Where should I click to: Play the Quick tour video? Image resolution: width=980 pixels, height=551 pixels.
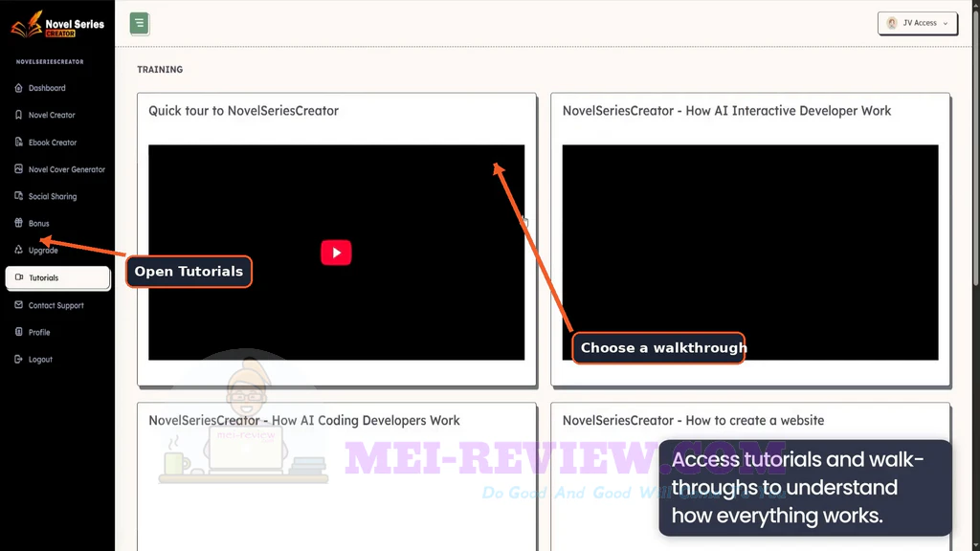pyautogui.click(x=336, y=253)
